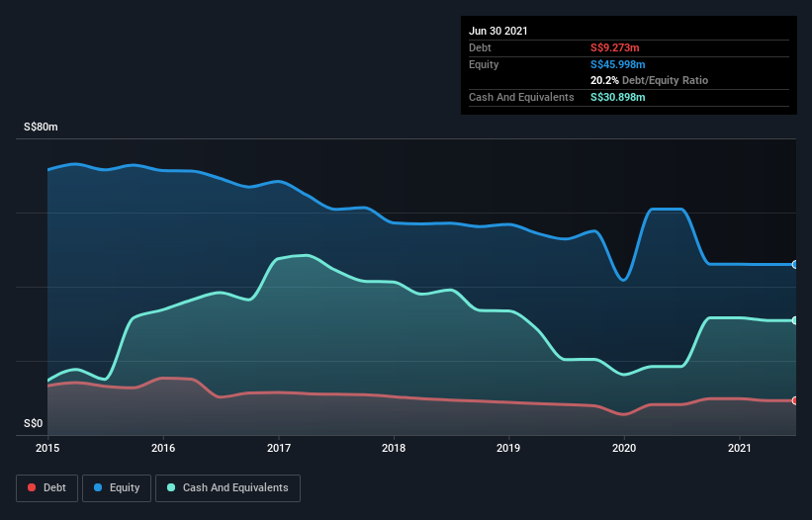Select the 2015 x-axis label
Viewport: 812px width, 520px height.
pyautogui.click(x=47, y=448)
